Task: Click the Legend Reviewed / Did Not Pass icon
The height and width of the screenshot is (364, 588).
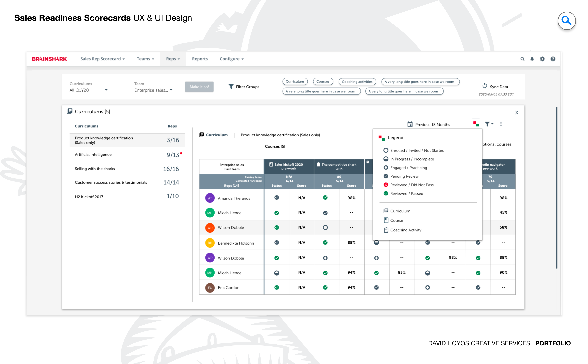Action: pos(386,185)
